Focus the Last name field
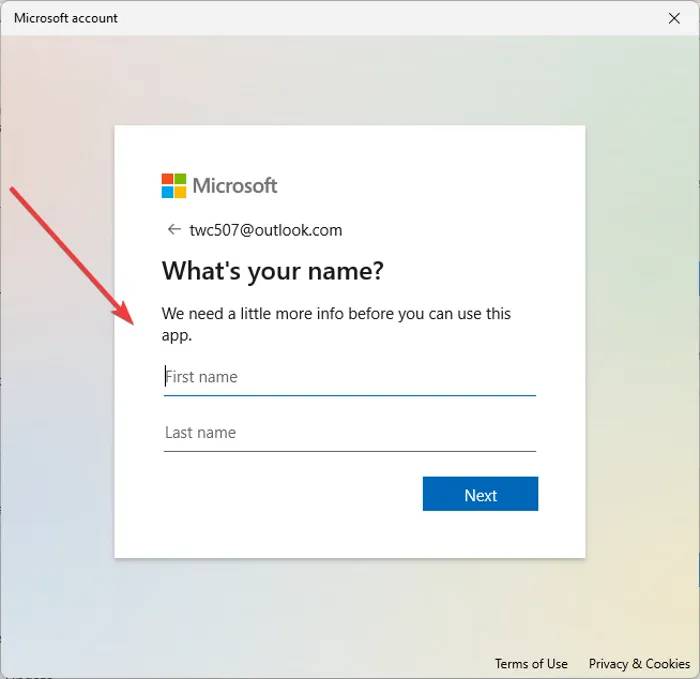 coord(350,433)
